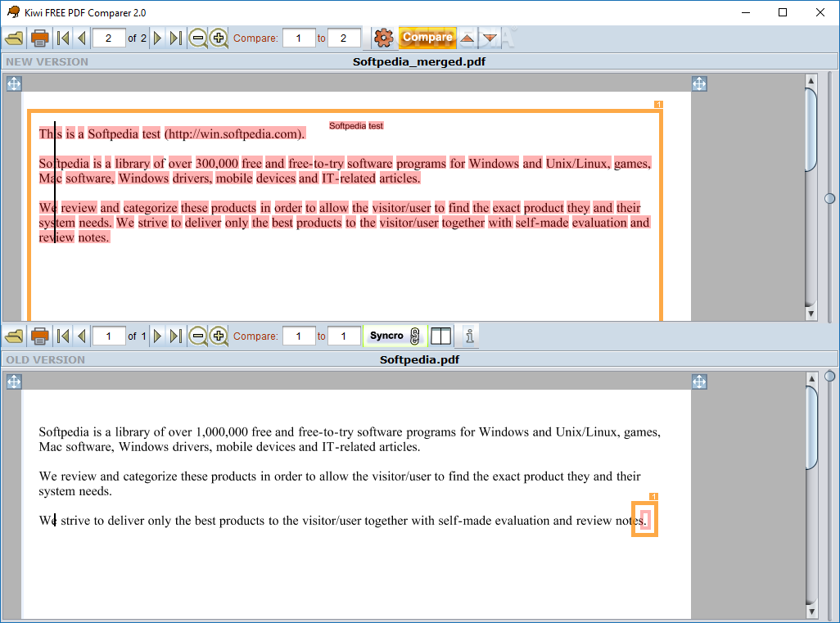The height and width of the screenshot is (623, 840).
Task: Open file icon in new version toolbar
Action: (15, 38)
